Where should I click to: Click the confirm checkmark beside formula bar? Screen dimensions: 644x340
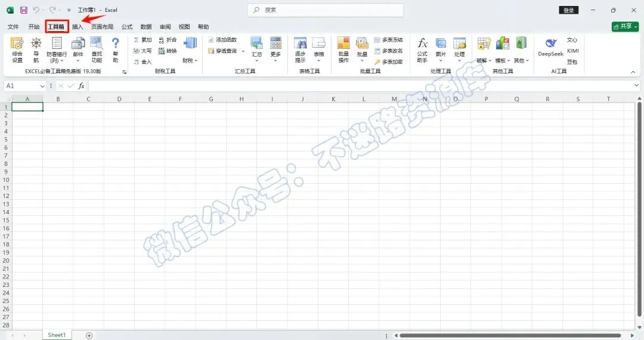(x=70, y=86)
